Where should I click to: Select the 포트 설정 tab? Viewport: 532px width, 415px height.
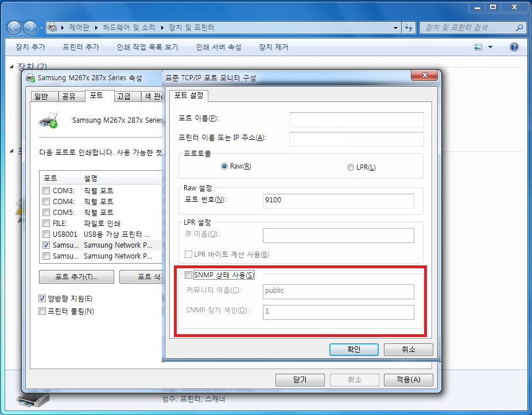coord(189,96)
